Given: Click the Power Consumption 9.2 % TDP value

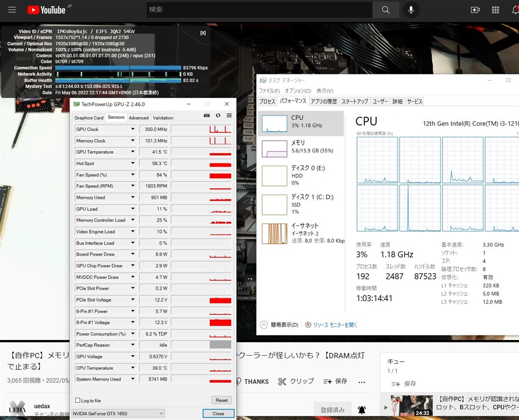Looking at the screenshot, I should click(x=154, y=333).
